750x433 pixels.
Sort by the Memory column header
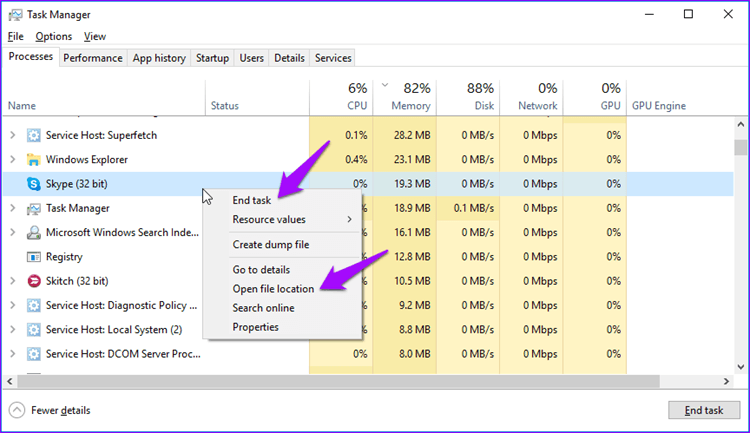405,98
